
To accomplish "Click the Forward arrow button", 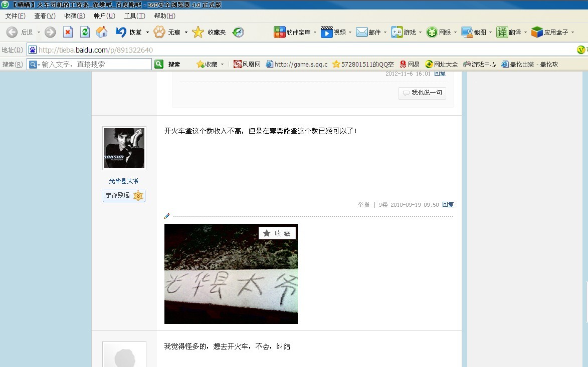I will [x=50, y=32].
